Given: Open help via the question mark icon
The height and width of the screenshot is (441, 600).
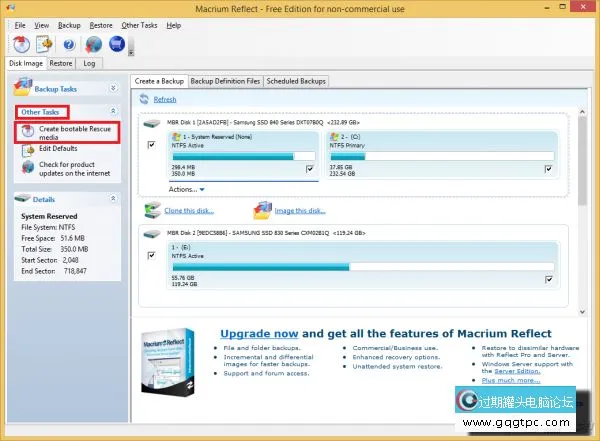Looking at the screenshot, I should (69, 44).
